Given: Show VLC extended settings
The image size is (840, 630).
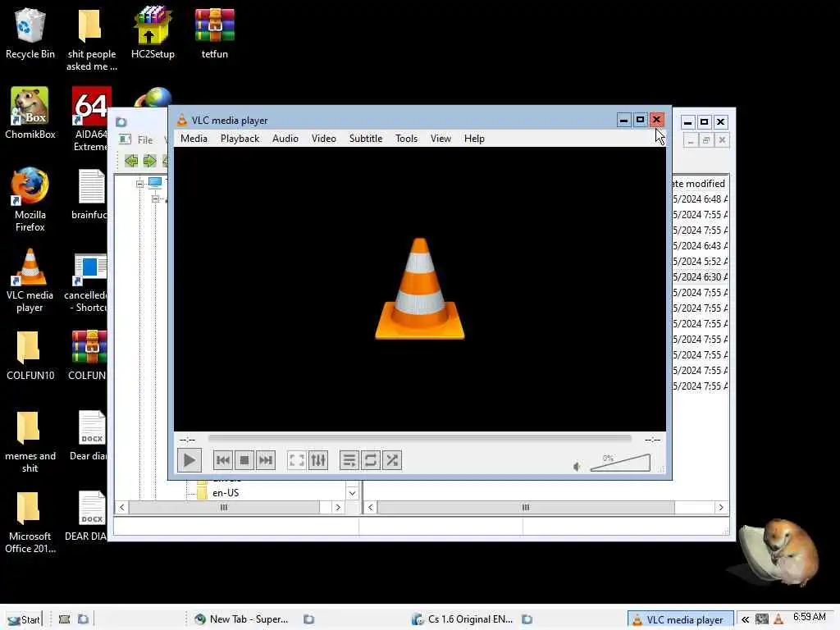Looking at the screenshot, I should click(x=318, y=460).
